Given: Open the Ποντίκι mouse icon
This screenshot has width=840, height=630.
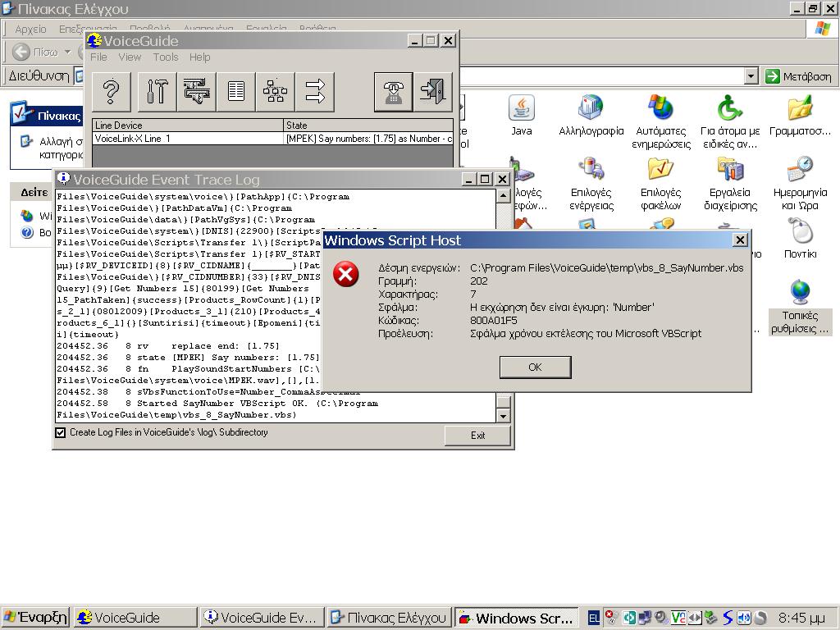Looking at the screenshot, I should [801, 239].
